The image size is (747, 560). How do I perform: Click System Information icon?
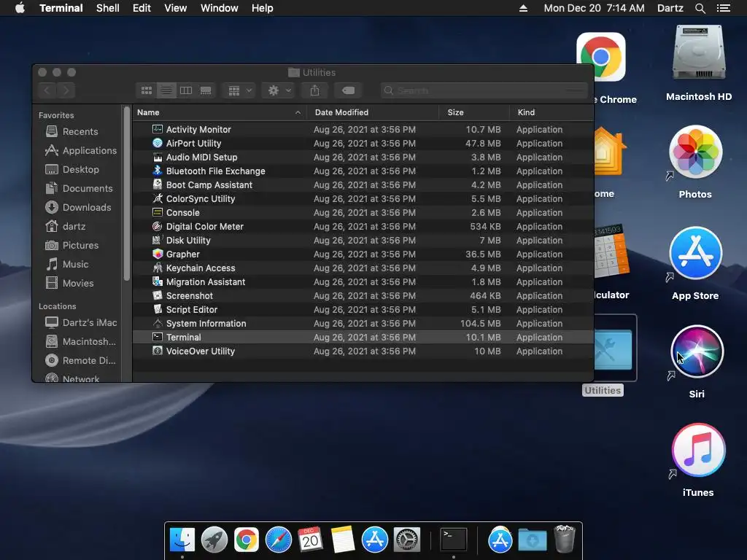[158, 323]
